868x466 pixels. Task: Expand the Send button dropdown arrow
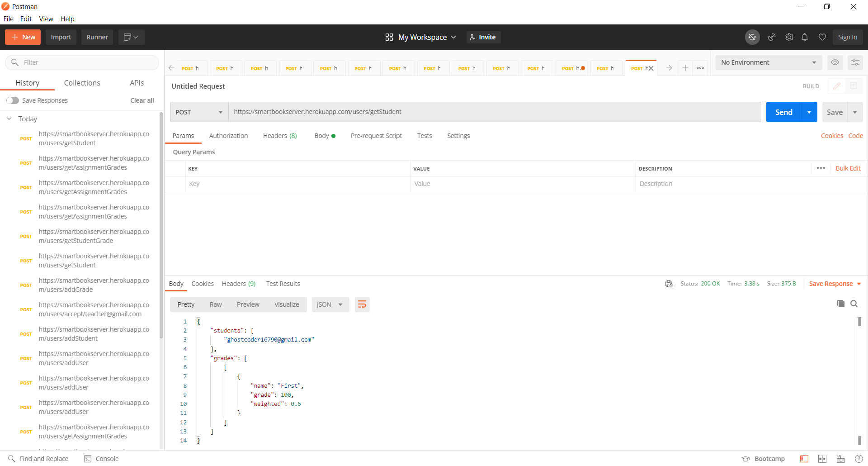pos(809,112)
